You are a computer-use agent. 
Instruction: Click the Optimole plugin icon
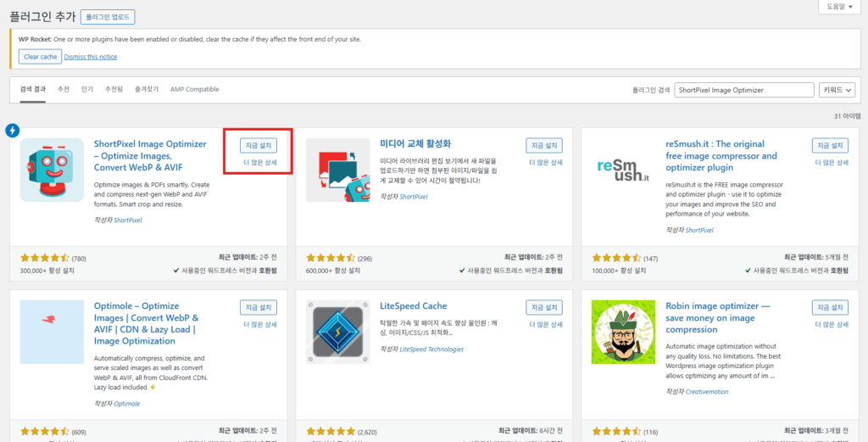(52, 333)
